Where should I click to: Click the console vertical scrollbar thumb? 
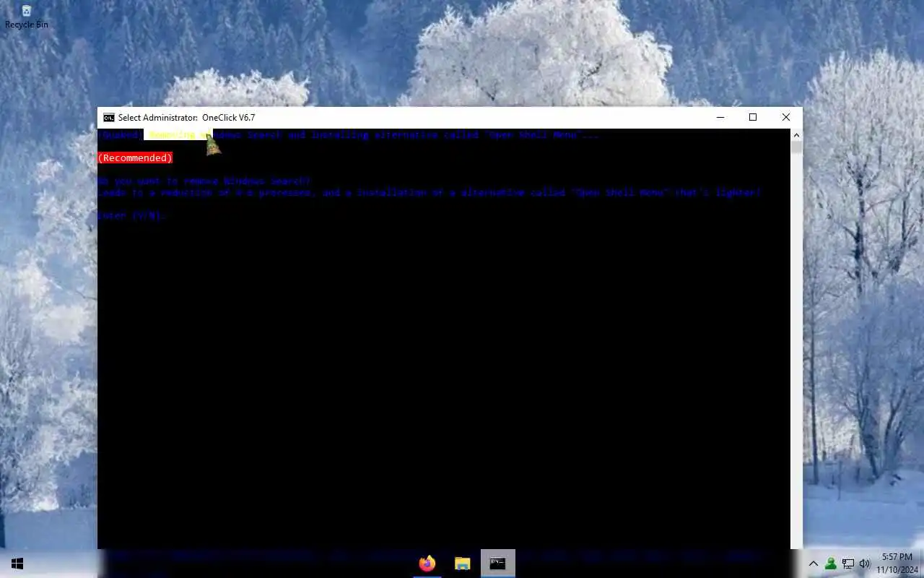pos(796,147)
